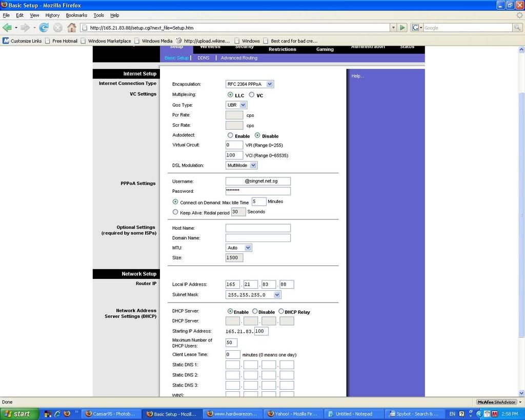Screen dimensions: 525x420
Task: Open the Windows Start button
Action: (x=18, y=414)
